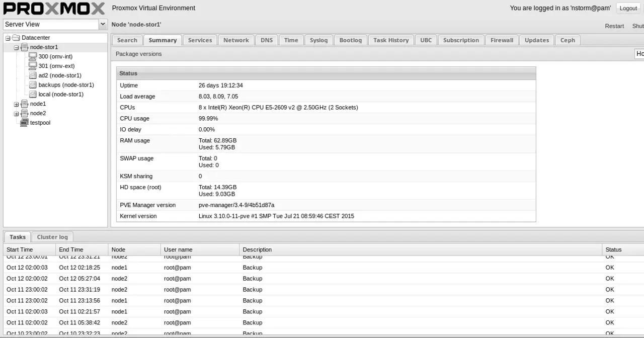Open the Bootlog tab
This screenshot has height=338, width=644.
350,40
